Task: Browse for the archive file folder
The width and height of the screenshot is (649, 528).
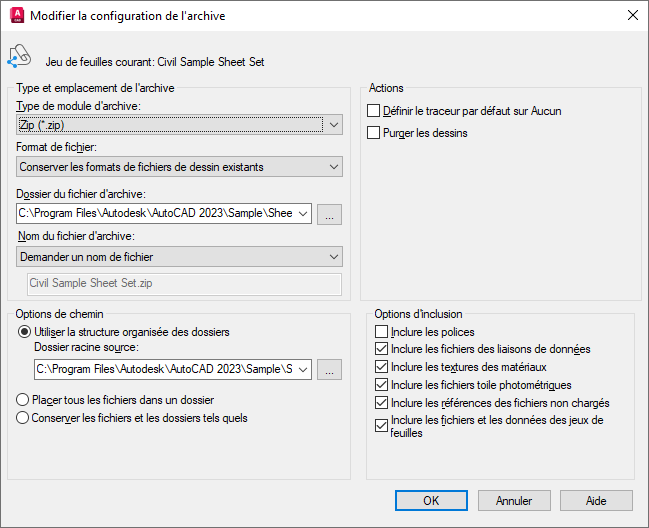Action: tap(330, 213)
